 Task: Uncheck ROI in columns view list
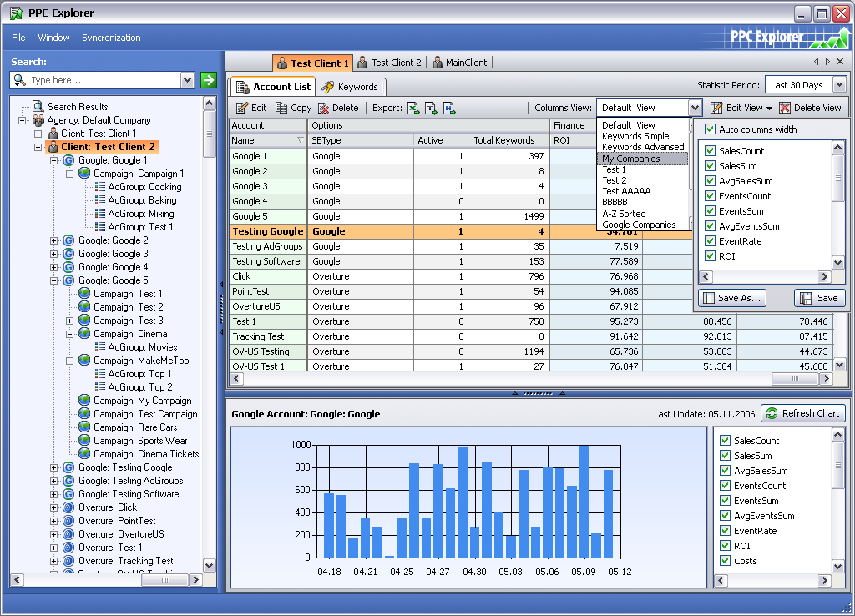pyautogui.click(x=710, y=256)
